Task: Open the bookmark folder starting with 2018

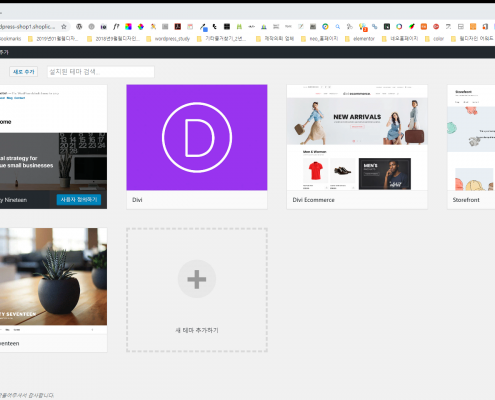Action: tap(113, 39)
